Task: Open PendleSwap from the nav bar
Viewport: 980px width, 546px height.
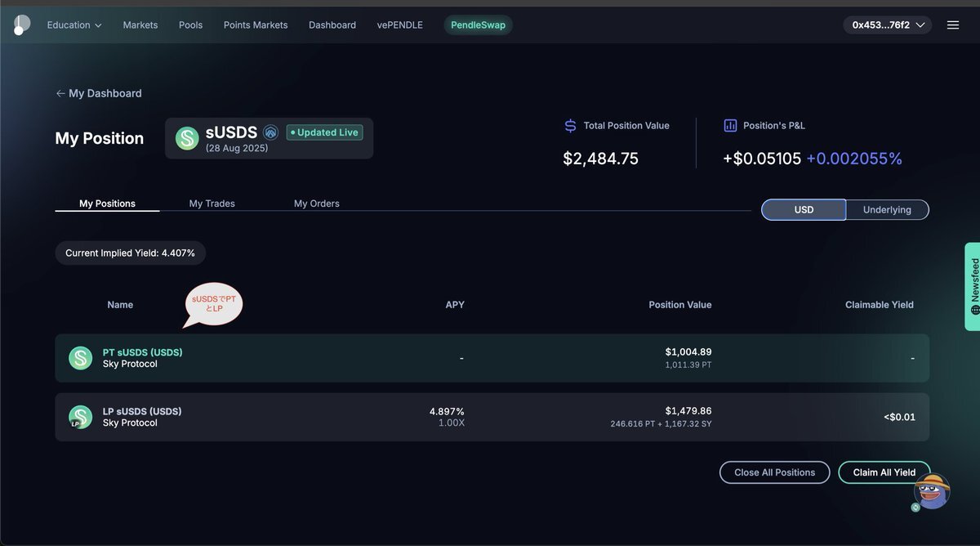Action: click(479, 25)
